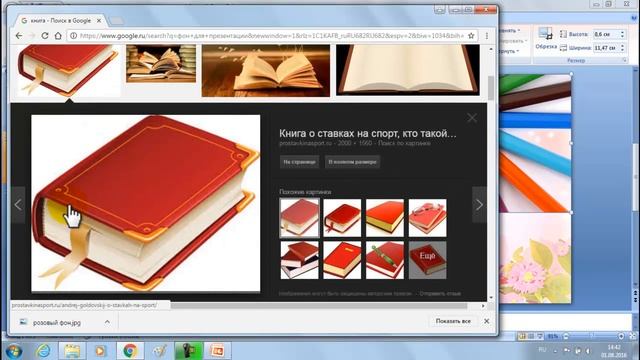
Task: Click the 'На страницу' button
Action: point(299,162)
